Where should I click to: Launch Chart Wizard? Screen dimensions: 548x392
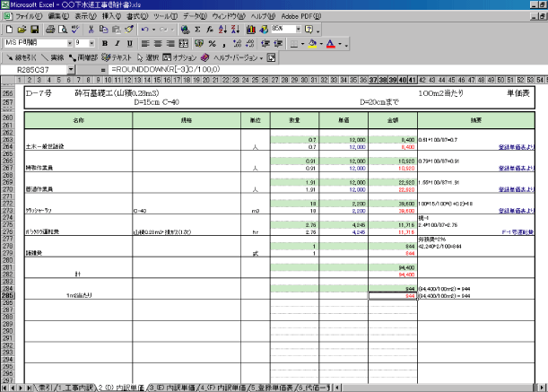point(251,30)
